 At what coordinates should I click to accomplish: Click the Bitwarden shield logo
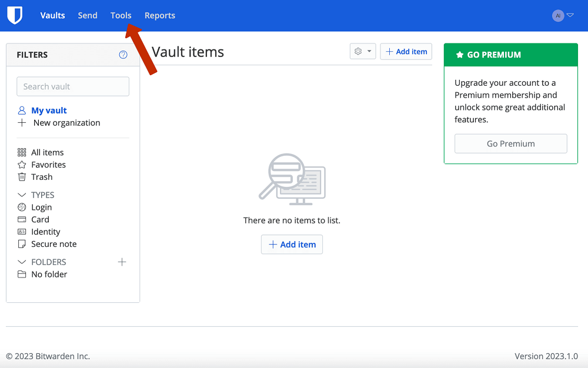click(15, 15)
